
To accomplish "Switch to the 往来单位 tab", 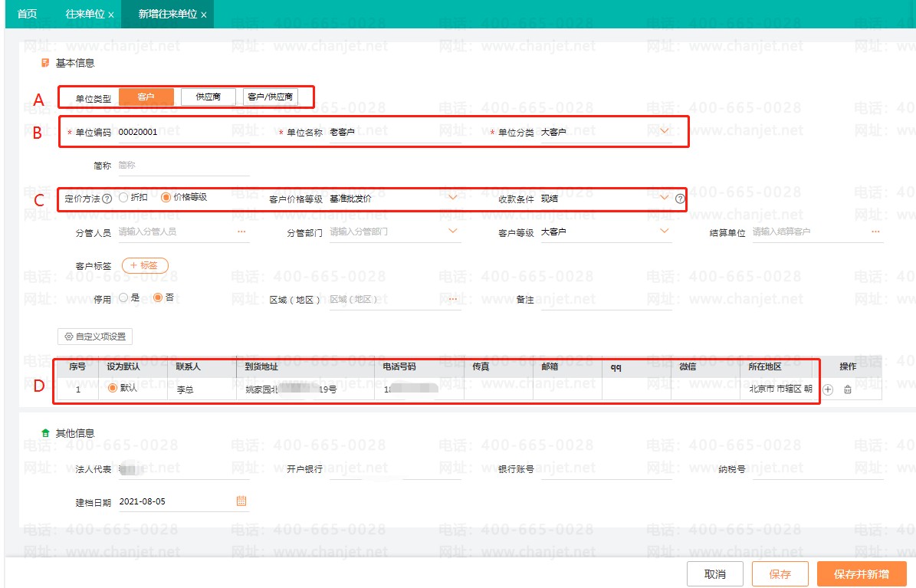I will [85, 14].
